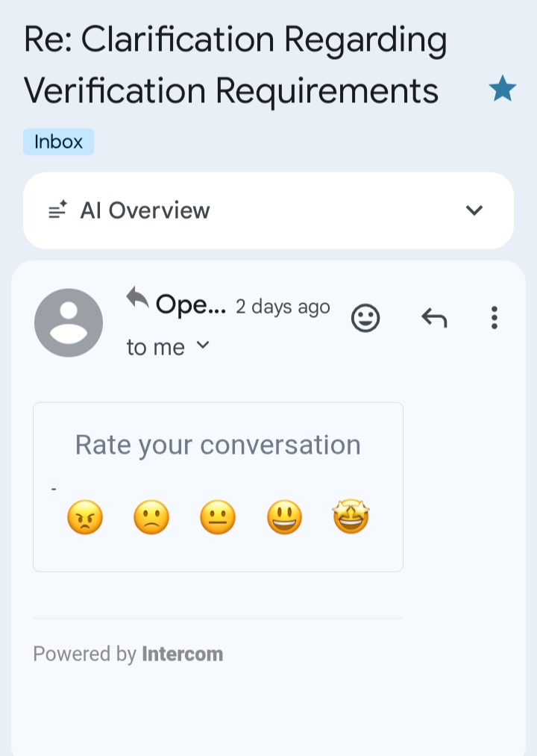Click the "AI Overview" label text
This screenshot has width=537, height=756.
coord(145,210)
